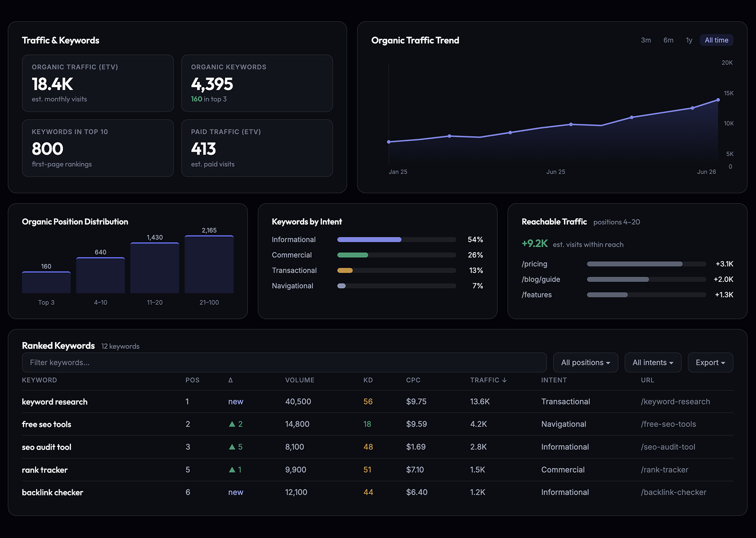This screenshot has width=756, height=538.
Task: Click the 'new' delta in keyword research row
Action: 235,402
